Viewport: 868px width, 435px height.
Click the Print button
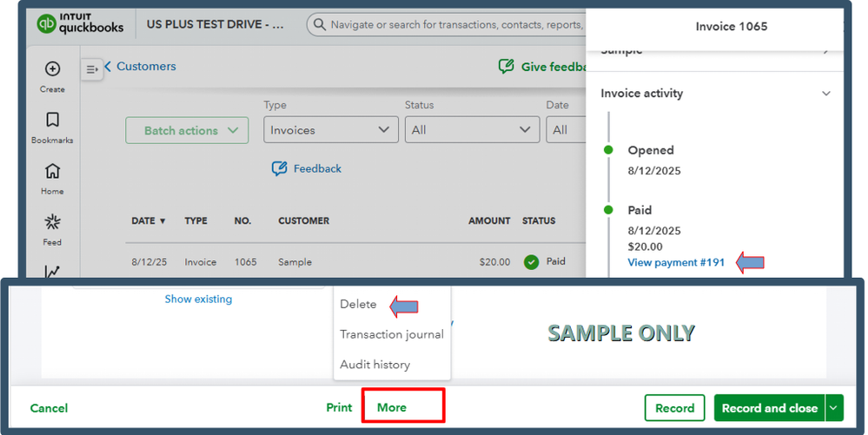point(339,408)
